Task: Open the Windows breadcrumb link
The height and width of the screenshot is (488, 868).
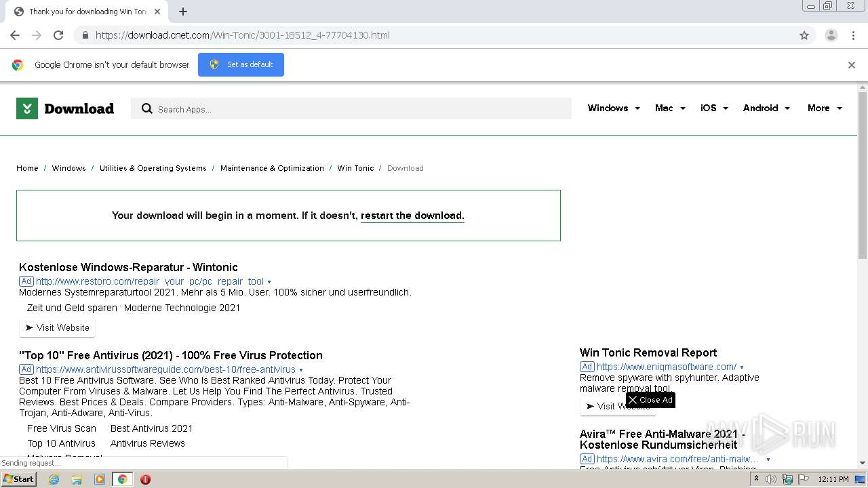Action: click(x=68, y=168)
